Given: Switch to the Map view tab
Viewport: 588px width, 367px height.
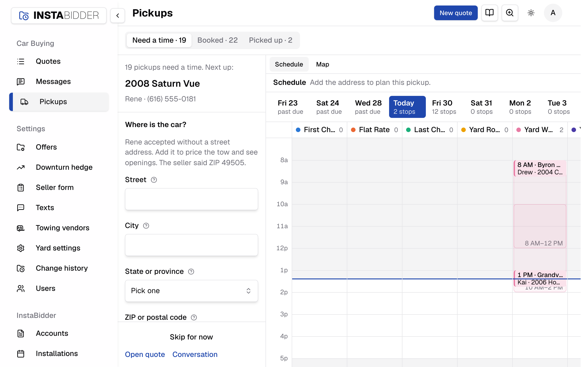Looking at the screenshot, I should point(322,64).
